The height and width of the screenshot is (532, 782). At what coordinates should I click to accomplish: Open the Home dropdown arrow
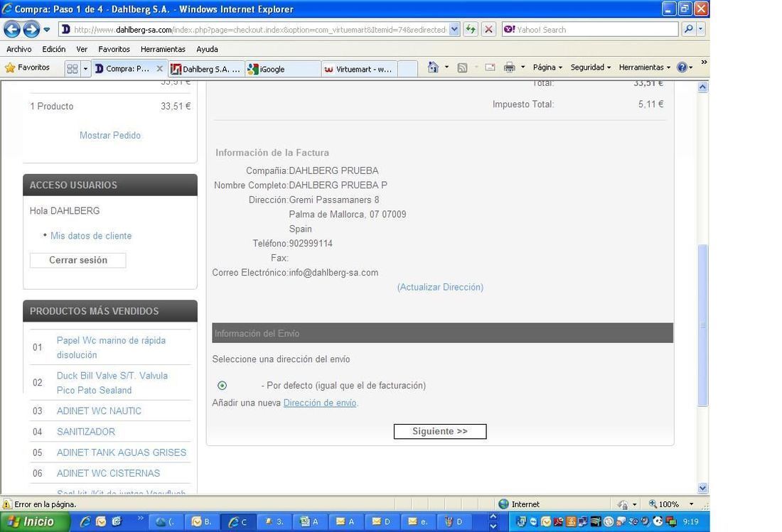pyautogui.click(x=447, y=67)
